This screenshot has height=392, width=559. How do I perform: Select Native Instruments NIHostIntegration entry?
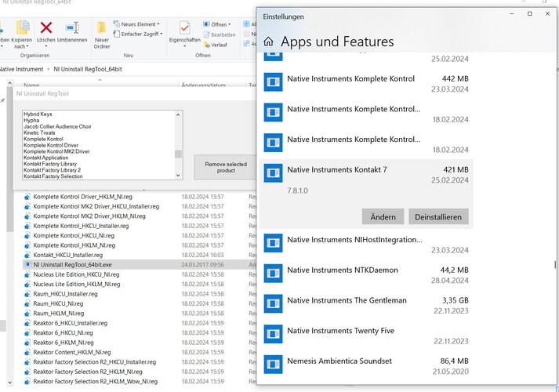tap(366, 245)
